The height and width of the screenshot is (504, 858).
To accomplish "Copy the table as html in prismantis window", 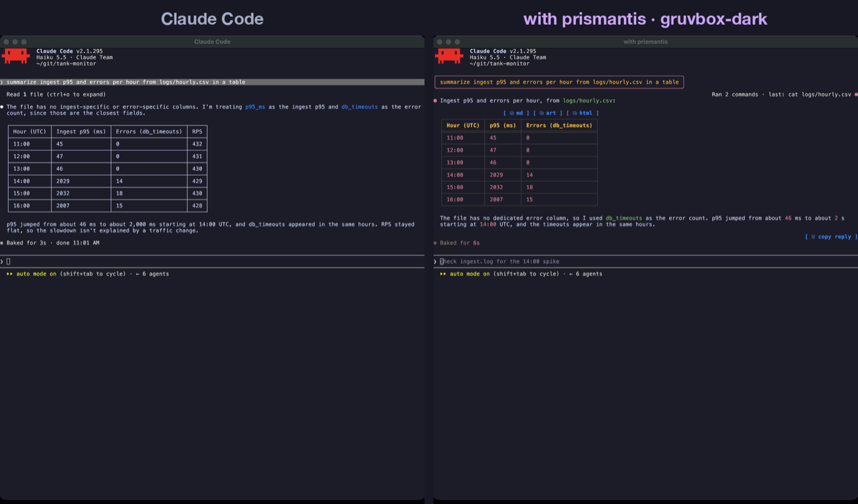I will tap(583, 113).
